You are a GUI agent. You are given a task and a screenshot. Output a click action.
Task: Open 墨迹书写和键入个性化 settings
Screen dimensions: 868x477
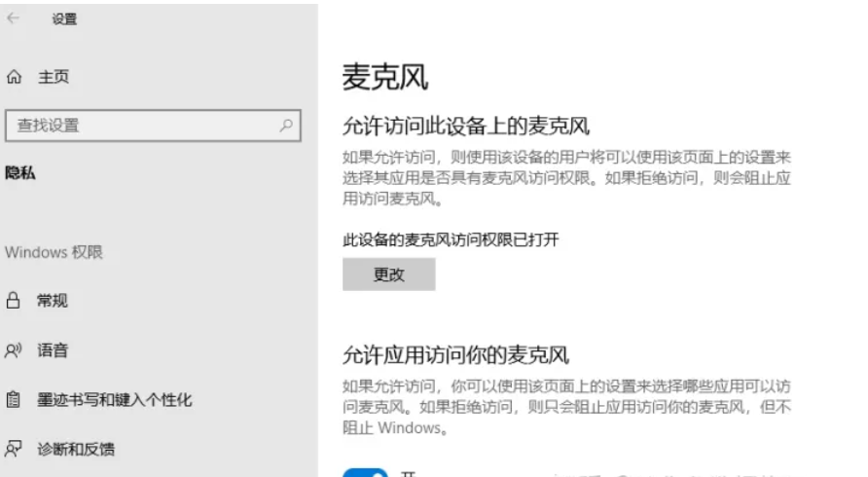coord(115,399)
